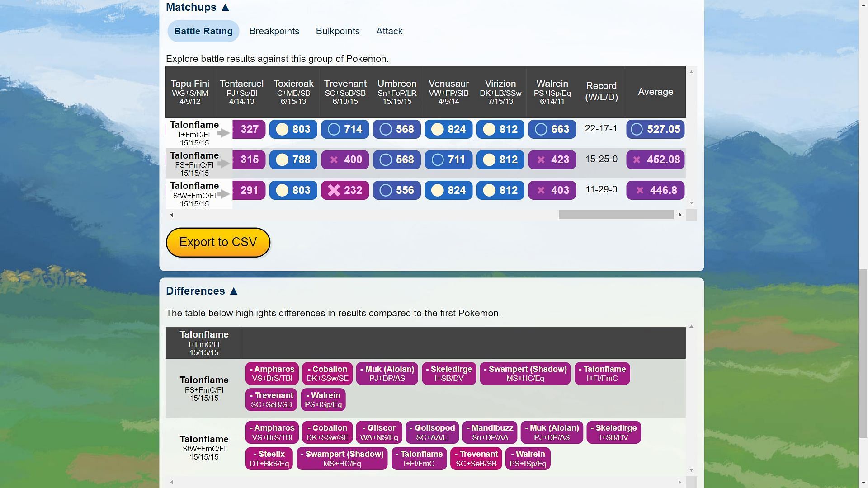Image resolution: width=868 pixels, height=488 pixels.
Task: Open the 291 rating in third Talonflame row
Action: (249, 190)
